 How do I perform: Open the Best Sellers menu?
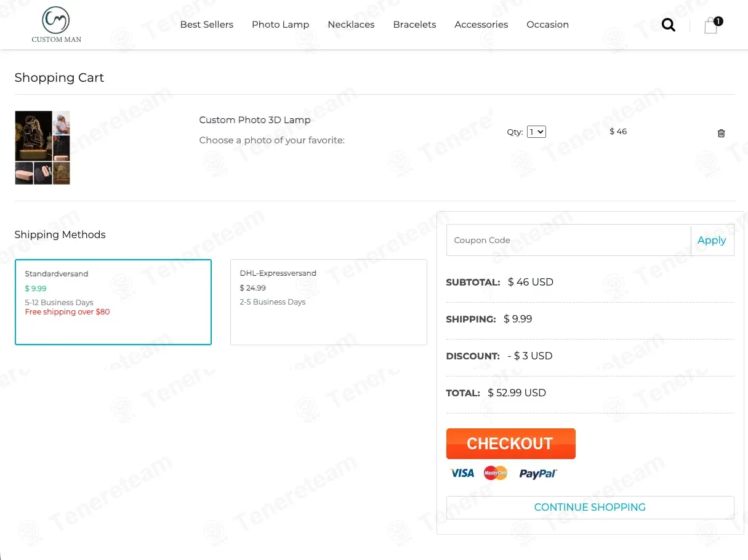(207, 25)
